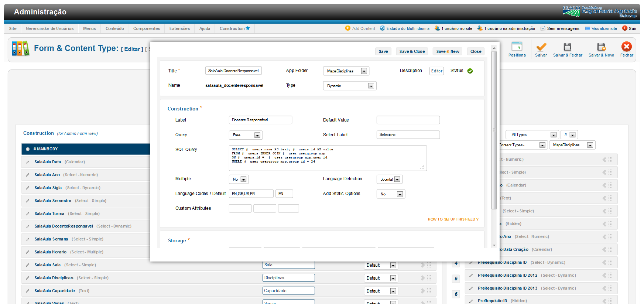Click pencil icon beside SalaAula Data
Viewport: 644px width, 304px height.
coord(27,162)
